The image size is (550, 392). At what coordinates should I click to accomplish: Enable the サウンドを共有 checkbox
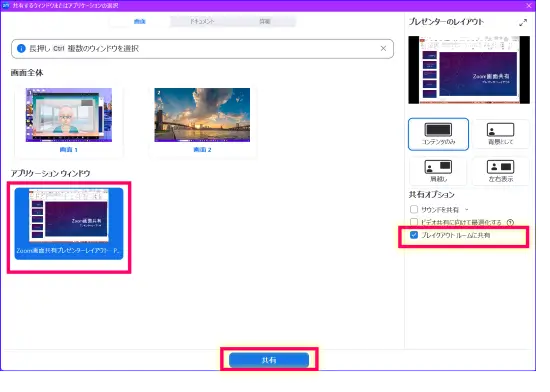[x=414, y=209]
